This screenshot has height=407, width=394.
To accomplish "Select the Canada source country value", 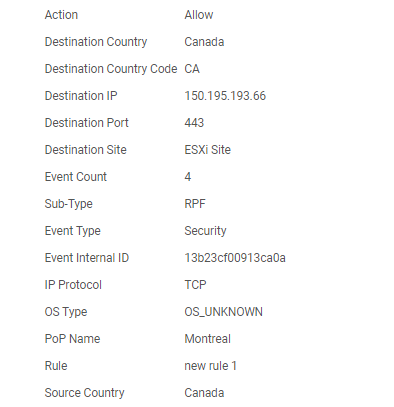I will pyautogui.click(x=204, y=393).
